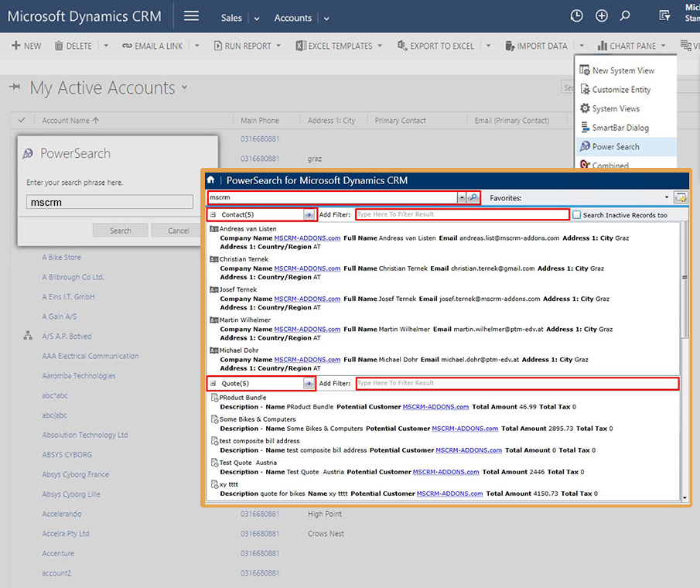The image size is (700, 588).
Task: Open dropdown arrow next to IMPORT DATA
Action: tap(581, 46)
